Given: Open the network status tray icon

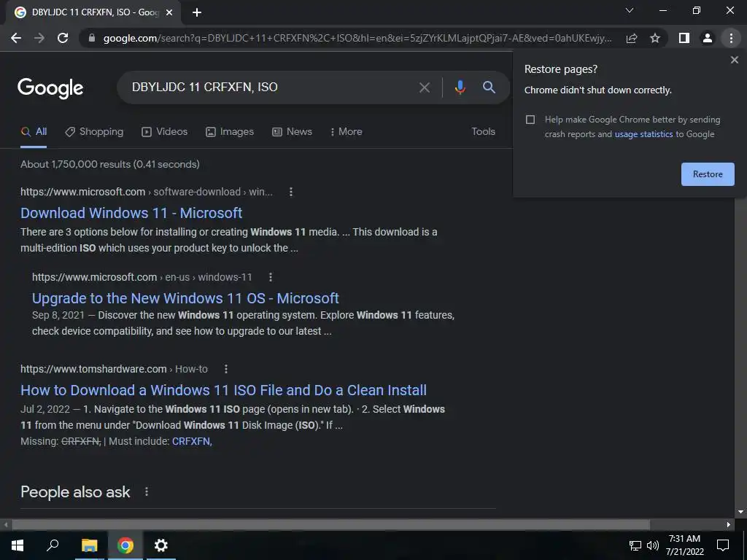Looking at the screenshot, I should tap(635, 545).
